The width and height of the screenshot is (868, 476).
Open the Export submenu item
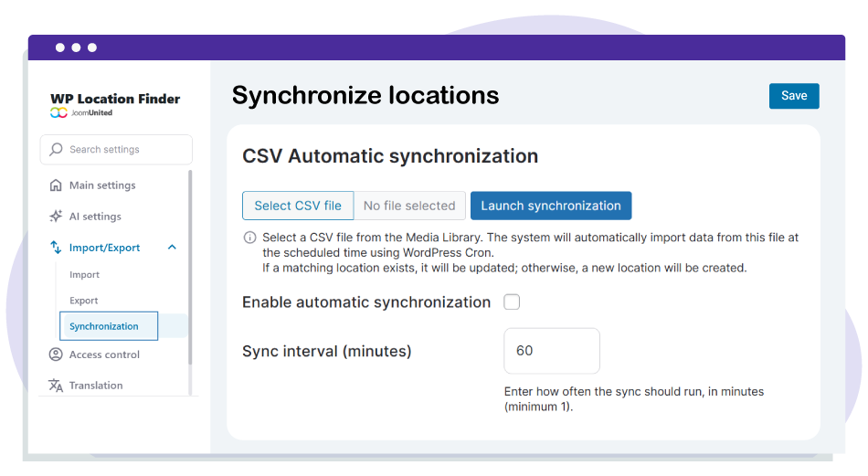(x=83, y=301)
